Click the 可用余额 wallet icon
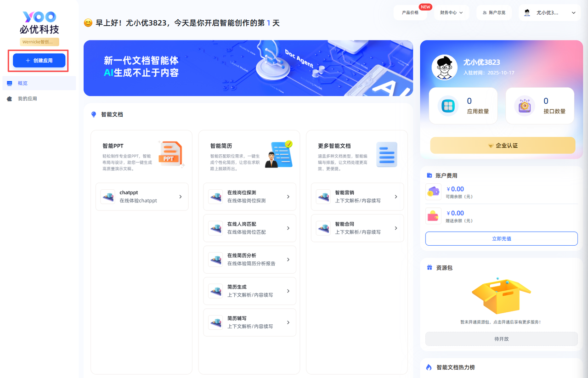Viewport: 588px width, 378px height. point(433,192)
